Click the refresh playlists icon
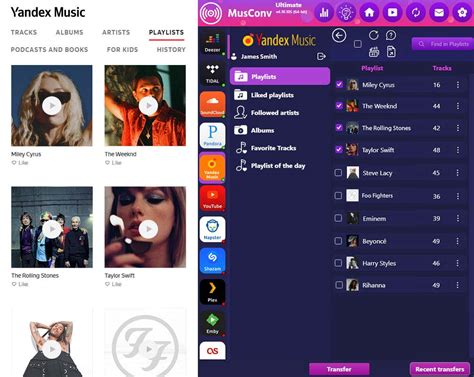This screenshot has height=377, width=474. (x=374, y=35)
